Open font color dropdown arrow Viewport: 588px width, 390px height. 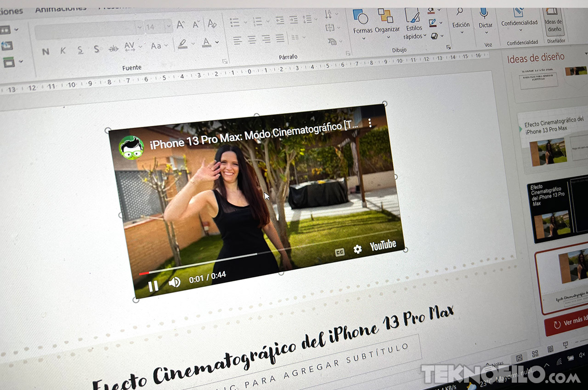(217, 43)
